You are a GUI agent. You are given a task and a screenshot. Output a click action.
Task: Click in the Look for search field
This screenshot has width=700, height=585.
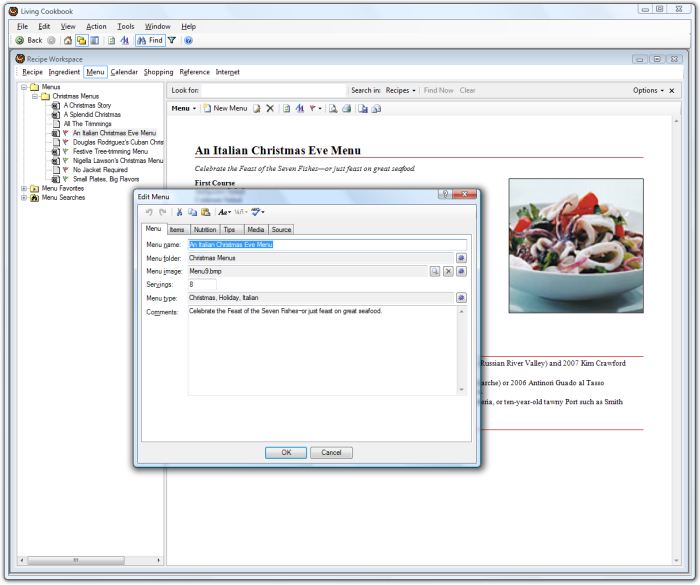coord(273,91)
